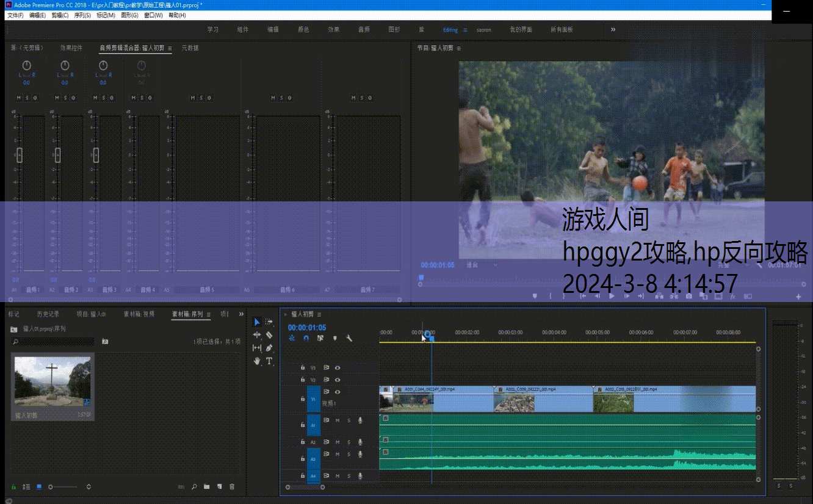
Task: Open the 文件(F) menu
Action: pyautogui.click(x=15, y=15)
